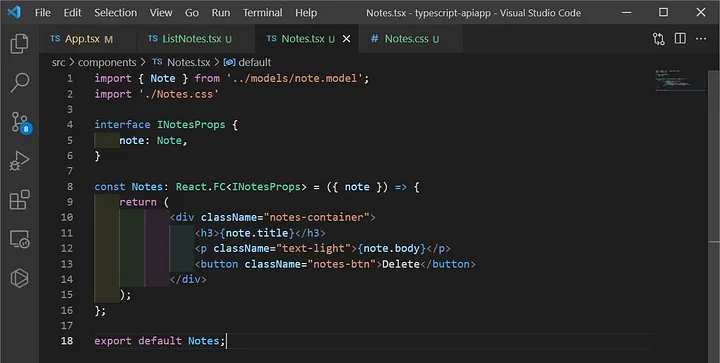
Task: Open the Run and Debug view
Action: (19, 161)
